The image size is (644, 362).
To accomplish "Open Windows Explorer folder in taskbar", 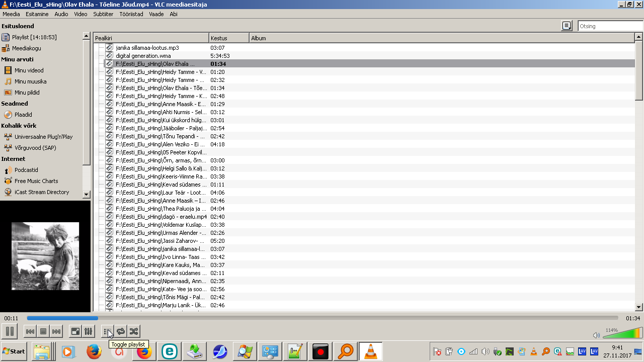I will 42,351.
